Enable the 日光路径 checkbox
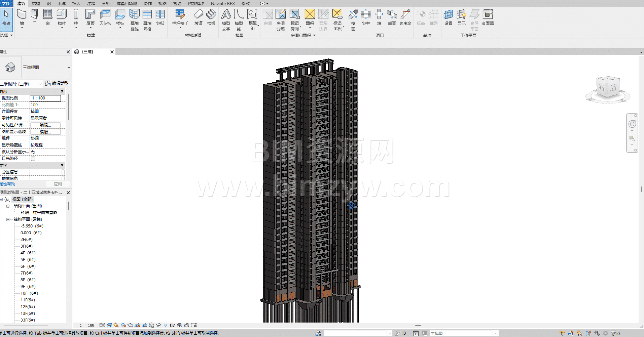Image resolution: width=644 pixels, height=337 pixels. [x=33, y=159]
